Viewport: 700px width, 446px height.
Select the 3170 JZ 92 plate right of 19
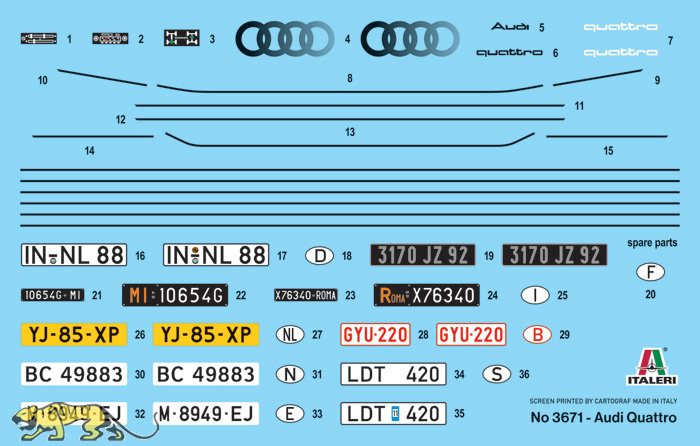click(555, 255)
